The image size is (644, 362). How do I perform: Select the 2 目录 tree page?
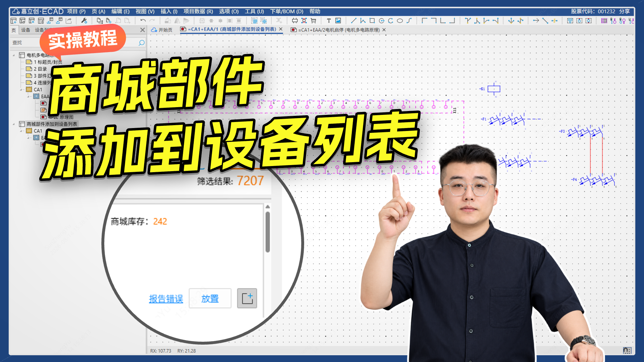36,69
